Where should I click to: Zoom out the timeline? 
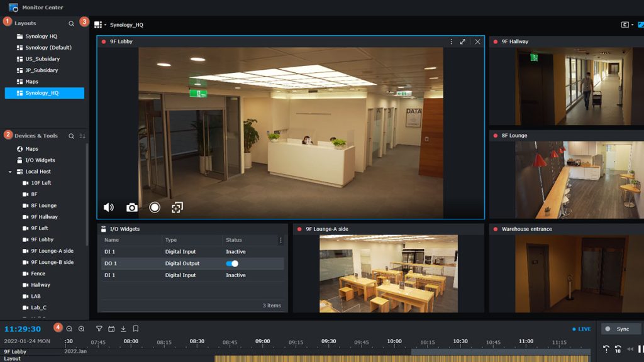(x=69, y=329)
